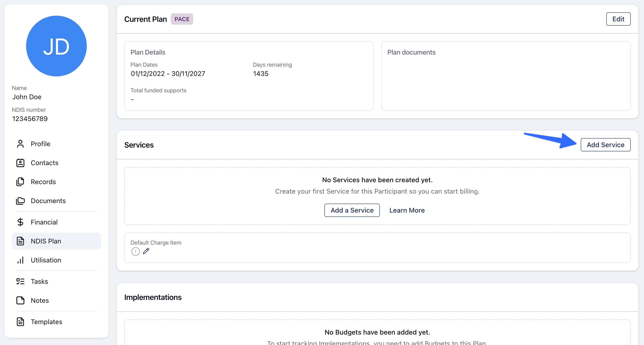Viewport: 644px width, 345px height.
Task: Click 'No Budgets have been added yet.' text
Action: [377, 332]
